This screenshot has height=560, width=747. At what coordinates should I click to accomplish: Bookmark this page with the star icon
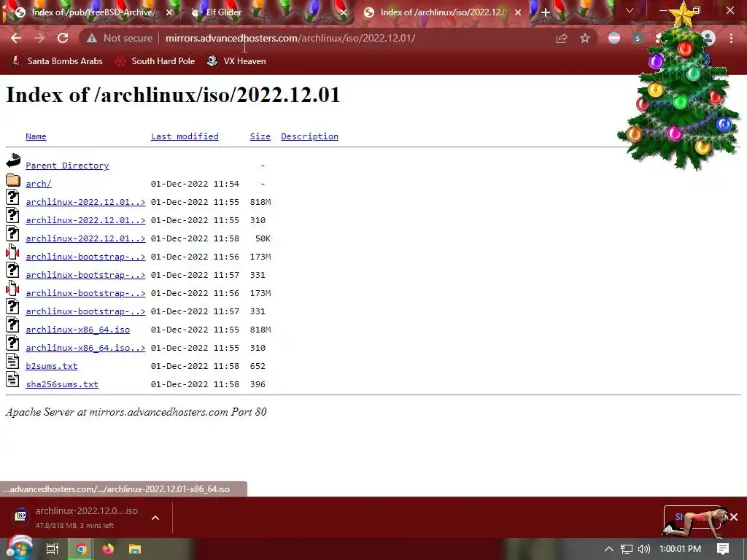click(585, 39)
